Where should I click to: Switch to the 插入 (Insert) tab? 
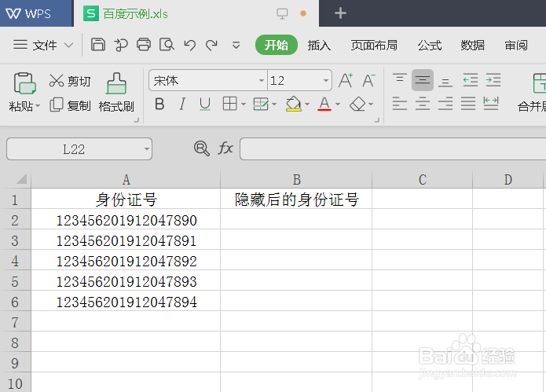pos(319,46)
